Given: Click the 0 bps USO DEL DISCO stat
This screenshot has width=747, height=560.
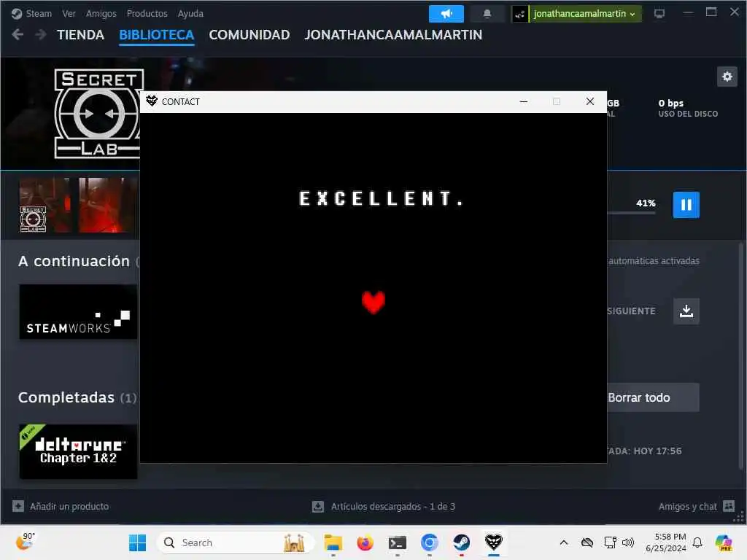Looking at the screenshot, I should [x=688, y=108].
